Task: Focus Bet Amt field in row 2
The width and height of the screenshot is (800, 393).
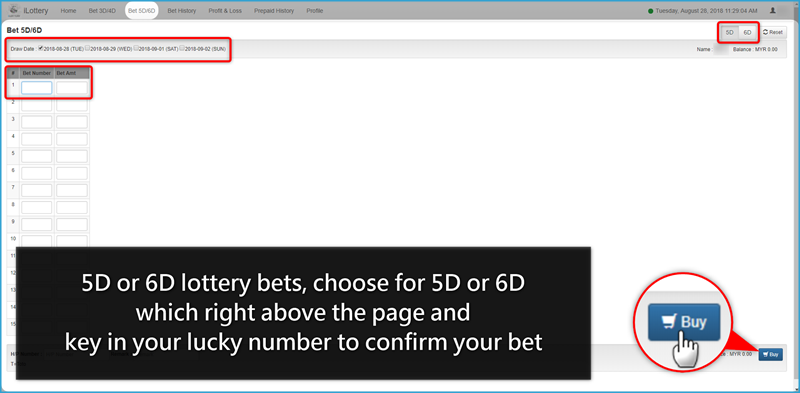Action: (72, 105)
